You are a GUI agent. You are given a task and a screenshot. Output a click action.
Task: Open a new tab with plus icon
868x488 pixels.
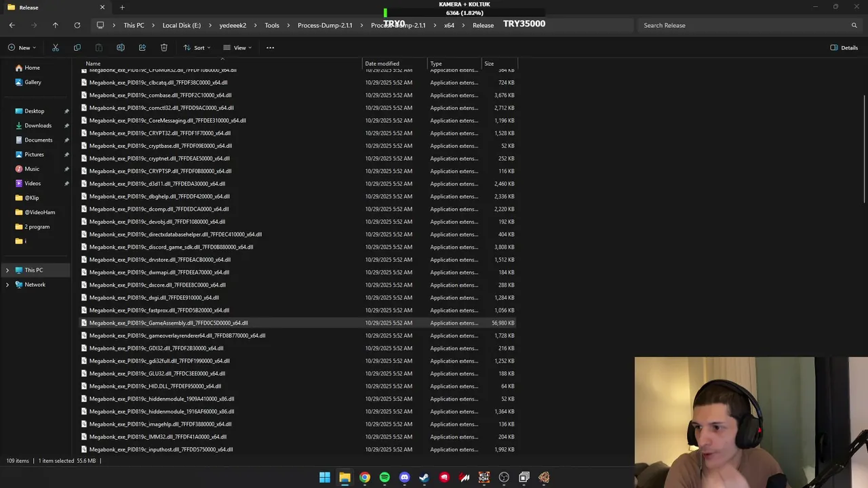122,7
